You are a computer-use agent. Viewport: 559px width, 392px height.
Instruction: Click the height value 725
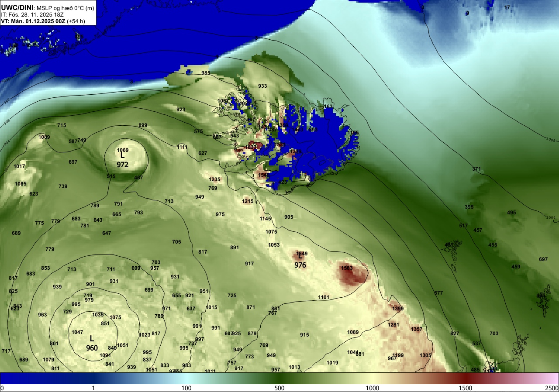[232, 296]
